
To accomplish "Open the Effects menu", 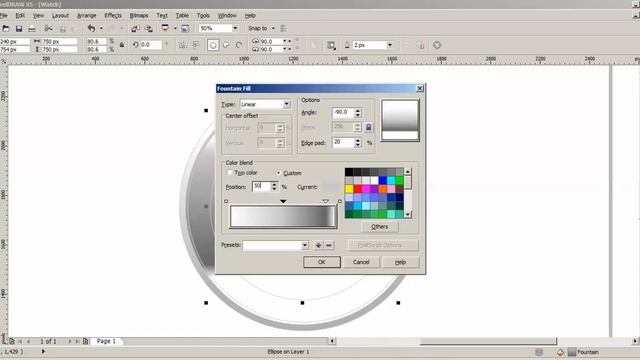I will pos(113,16).
